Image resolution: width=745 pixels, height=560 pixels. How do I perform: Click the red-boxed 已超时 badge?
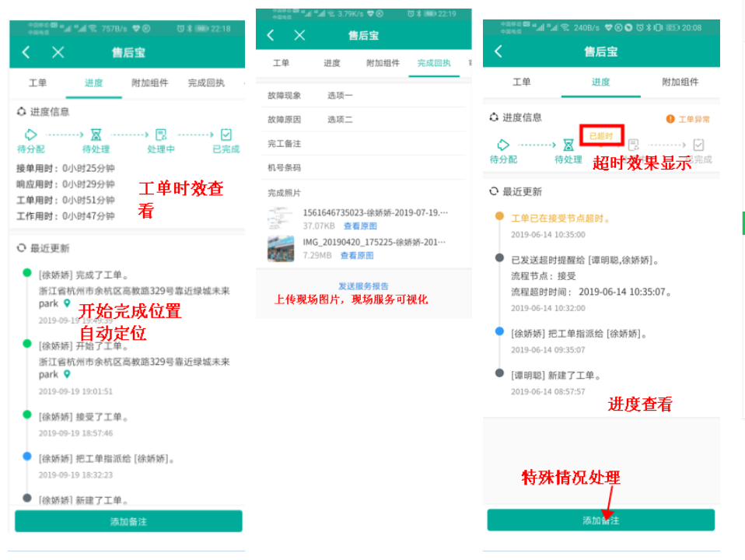tap(600, 136)
